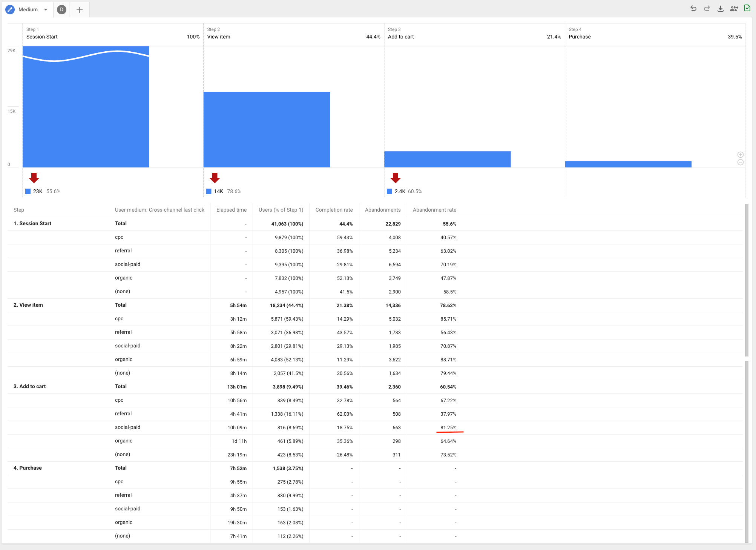Click the View item funnel bar

(x=267, y=129)
